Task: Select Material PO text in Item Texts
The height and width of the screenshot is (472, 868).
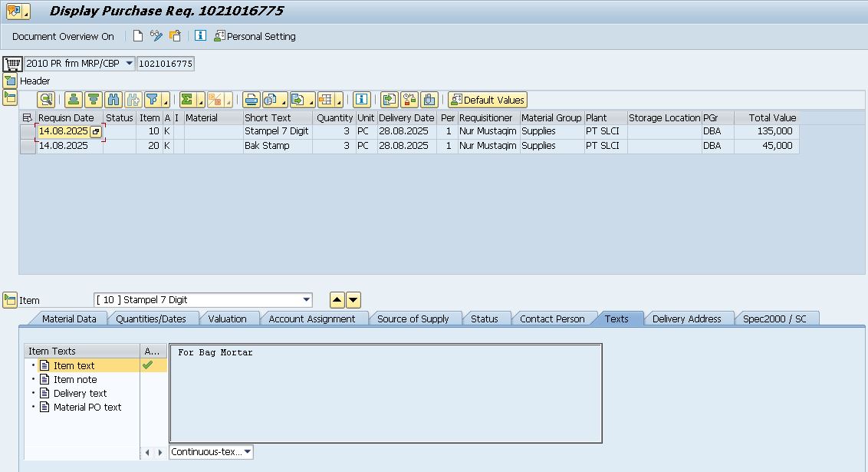Action: click(x=87, y=408)
